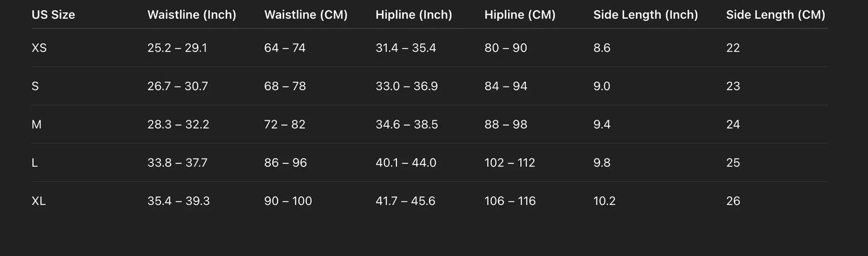
Task: Select the 90 – 100 waistline cell
Action: (x=288, y=201)
